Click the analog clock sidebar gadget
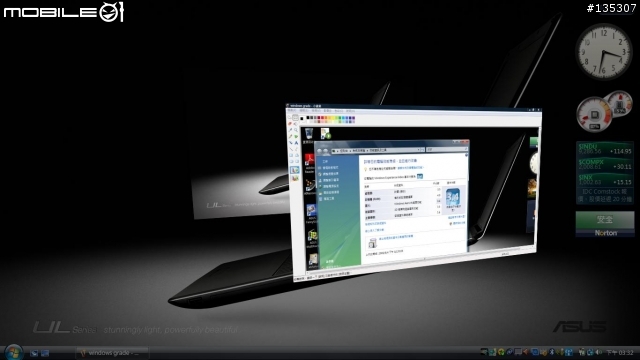This screenshot has width=640, height=360. click(x=604, y=52)
